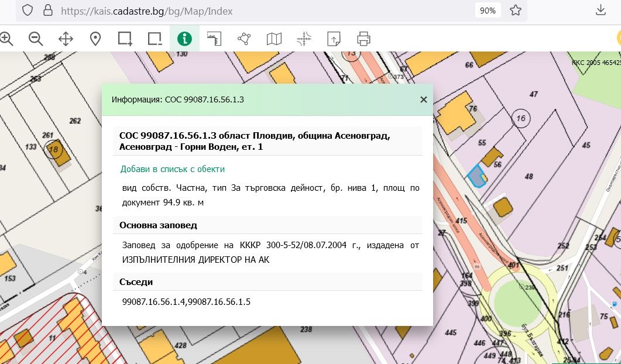Viewport: 621px width, 364px height.
Task: Click the add selection rectangle tool
Action: point(125,39)
